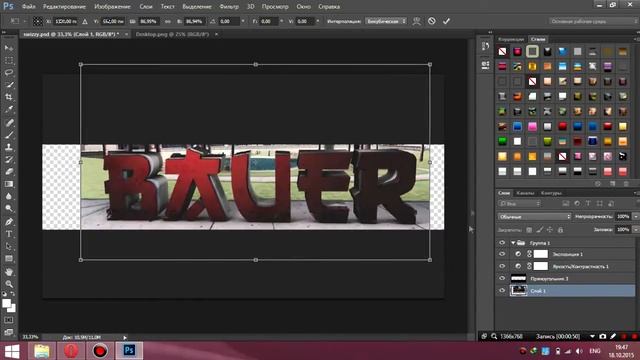This screenshot has width=640, height=360.
Task: Select the Healing Brush tool
Action: [9, 122]
